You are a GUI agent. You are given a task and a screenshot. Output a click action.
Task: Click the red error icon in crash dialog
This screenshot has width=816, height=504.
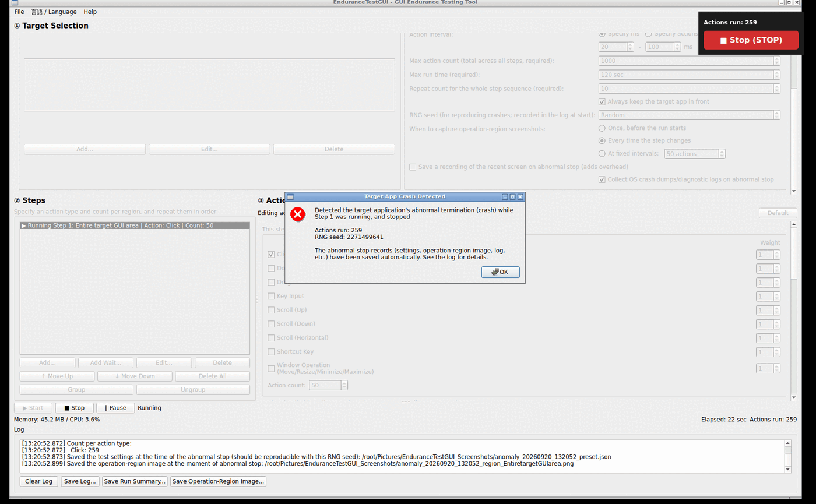click(x=298, y=214)
